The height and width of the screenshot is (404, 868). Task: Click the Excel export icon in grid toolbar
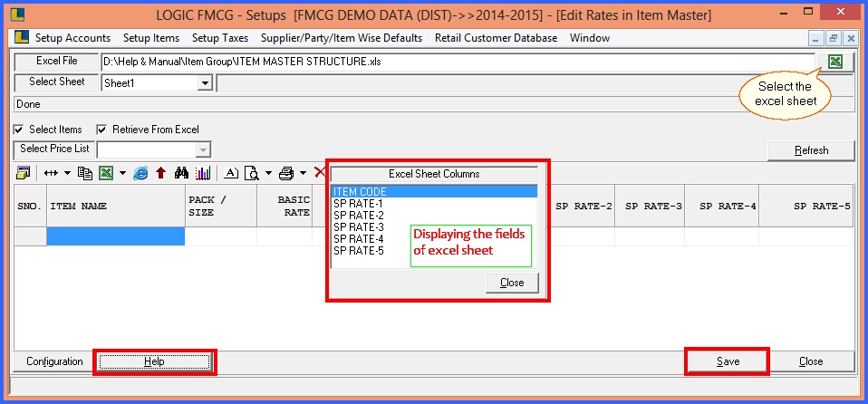tap(106, 173)
